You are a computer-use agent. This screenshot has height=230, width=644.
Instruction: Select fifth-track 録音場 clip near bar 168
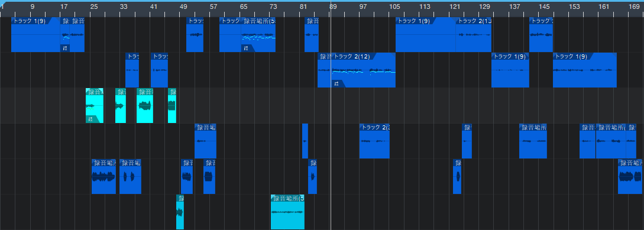tap(630, 177)
